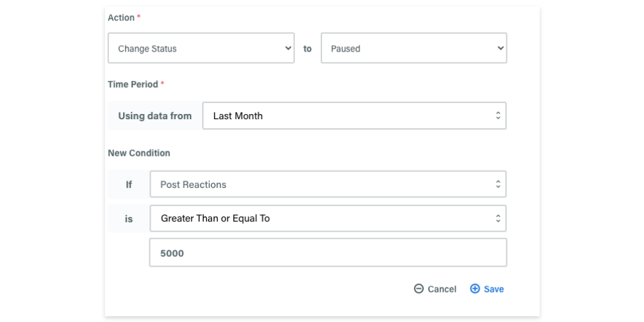
Task: Open the Greater Than or Equal To dropdown
Action: pos(328,218)
